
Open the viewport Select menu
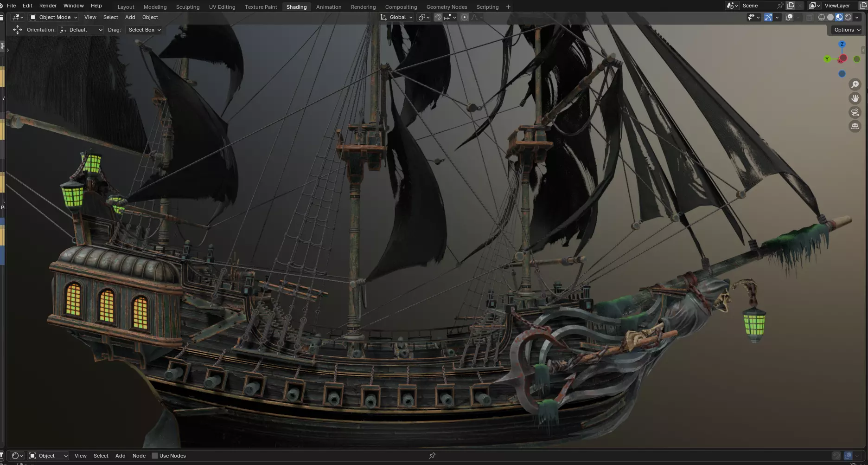pos(110,17)
